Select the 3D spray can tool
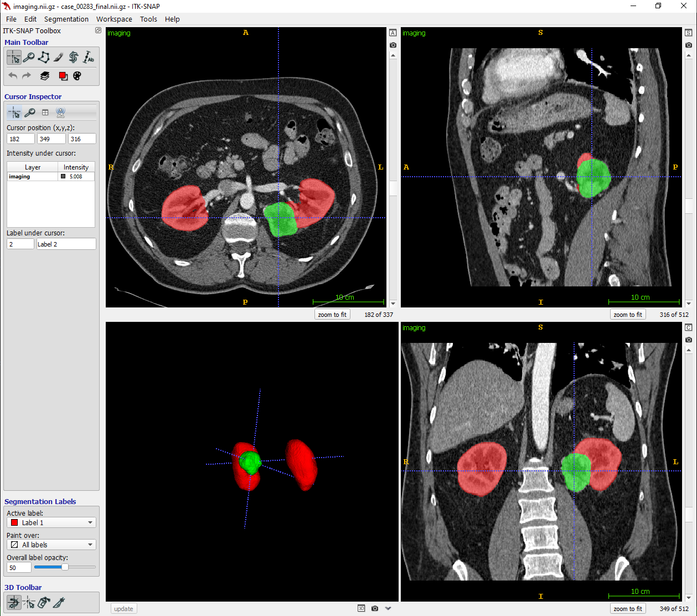 (x=44, y=602)
